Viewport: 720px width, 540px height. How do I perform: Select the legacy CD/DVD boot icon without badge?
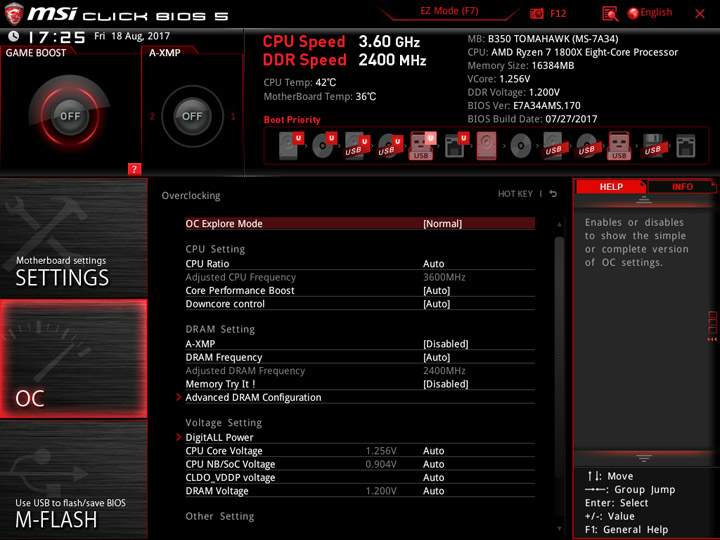coord(521,146)
